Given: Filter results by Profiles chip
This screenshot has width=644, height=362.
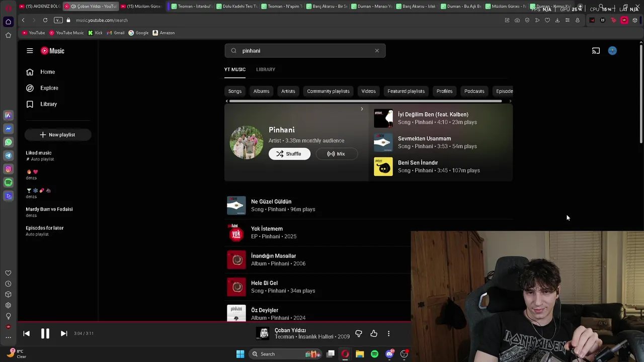Looking at the screenshot, I should click(x=444, y=91).
